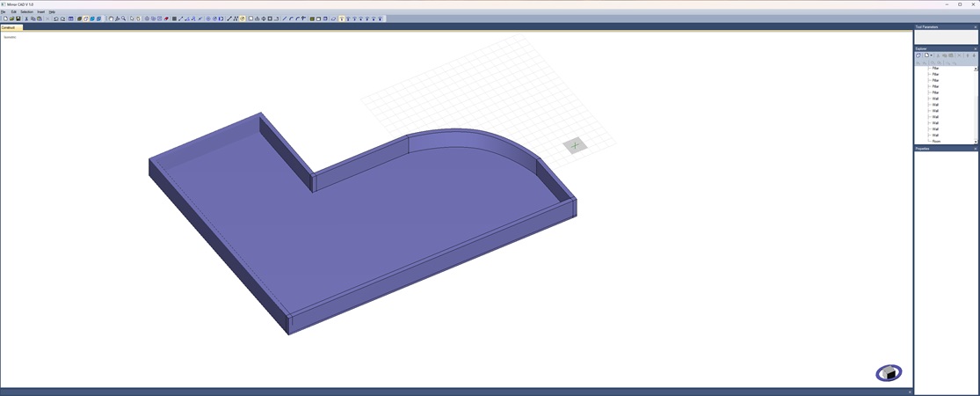Screen dimensions: 980x396
Task: Click the Cut scissors icon
Action: pyautogui.click(x=26, y=18)
